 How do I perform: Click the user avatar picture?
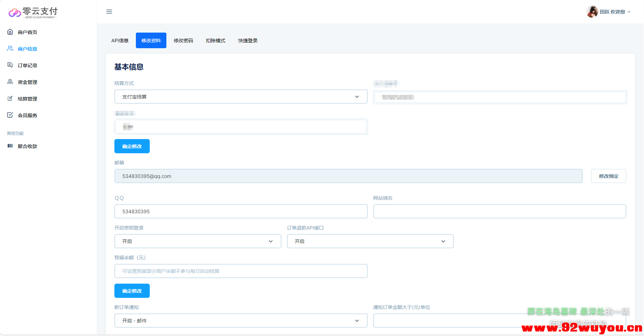(592, 12)
